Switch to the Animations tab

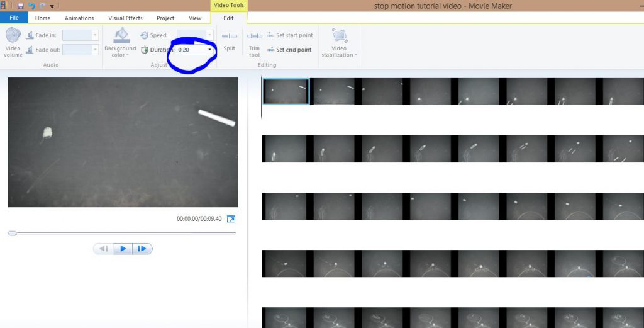[x=79, y=18]
